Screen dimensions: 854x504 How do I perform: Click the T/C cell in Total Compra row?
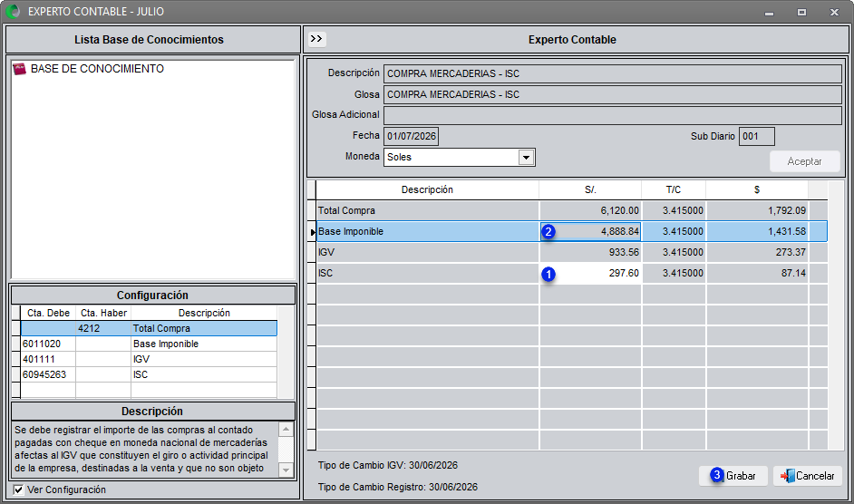pos(674,210)
